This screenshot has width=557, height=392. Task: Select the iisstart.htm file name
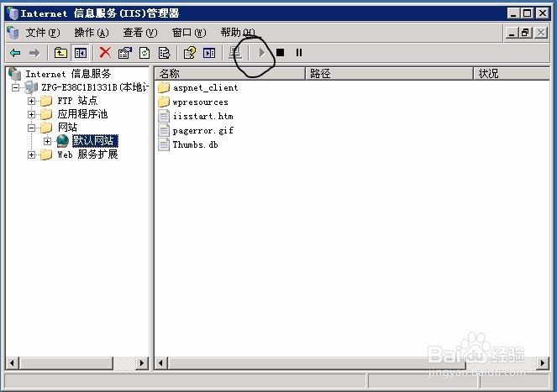click(202, 116)
